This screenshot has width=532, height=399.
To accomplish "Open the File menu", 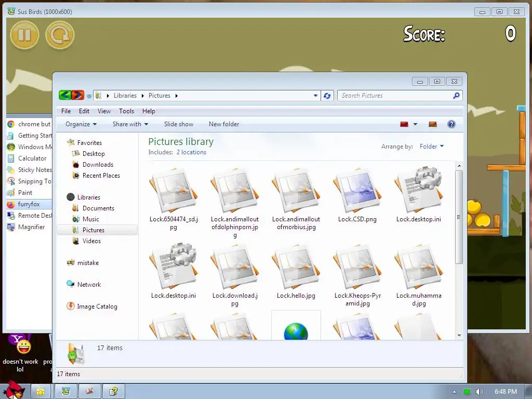I will (x=66, y=111).
